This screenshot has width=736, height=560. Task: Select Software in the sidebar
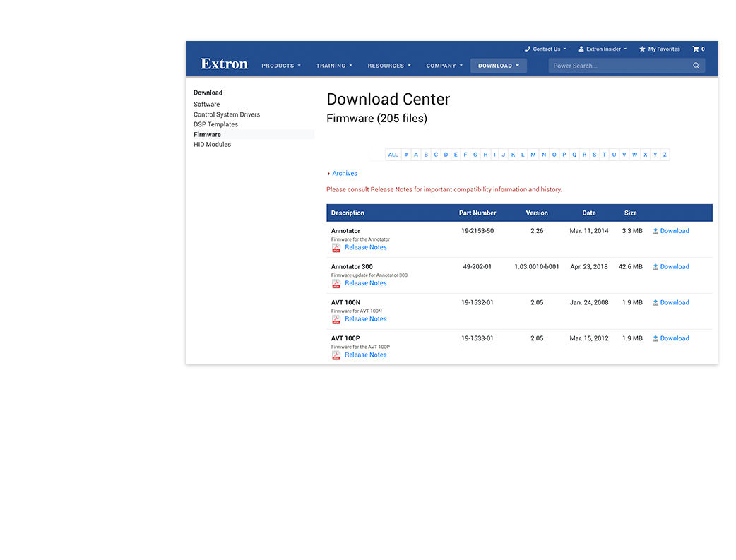[x=206, y=105]
